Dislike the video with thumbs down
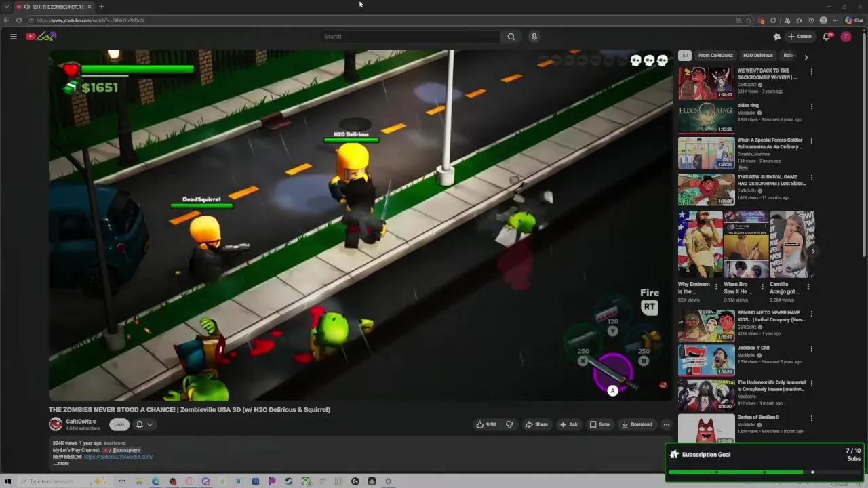The height and width of the screenshot is (488, 868). click(x=509, y=424)
